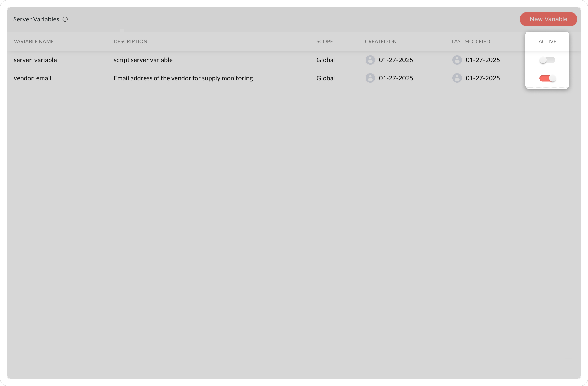Enable the server_variable active toggle
Screen dimensions: 588x386
coord(547,60)
